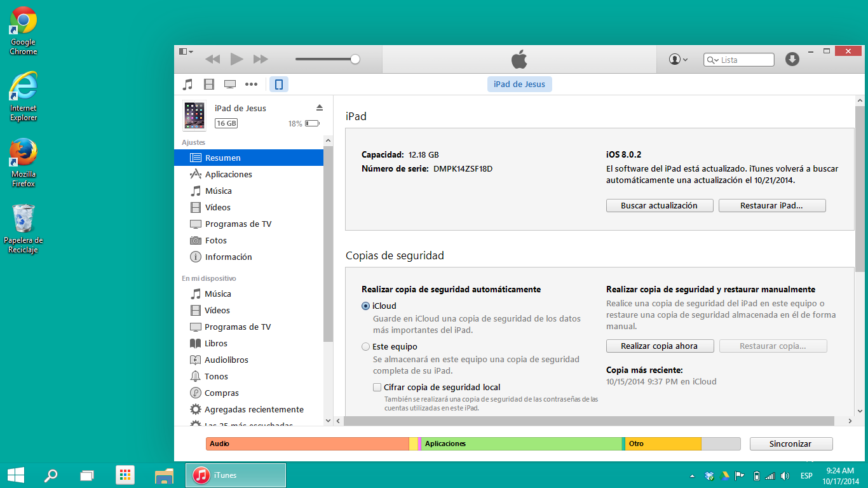Click the Action Center flag icon
Viewport: 868px width, 488px height.
pyautogui.click(x=740, y=475)
